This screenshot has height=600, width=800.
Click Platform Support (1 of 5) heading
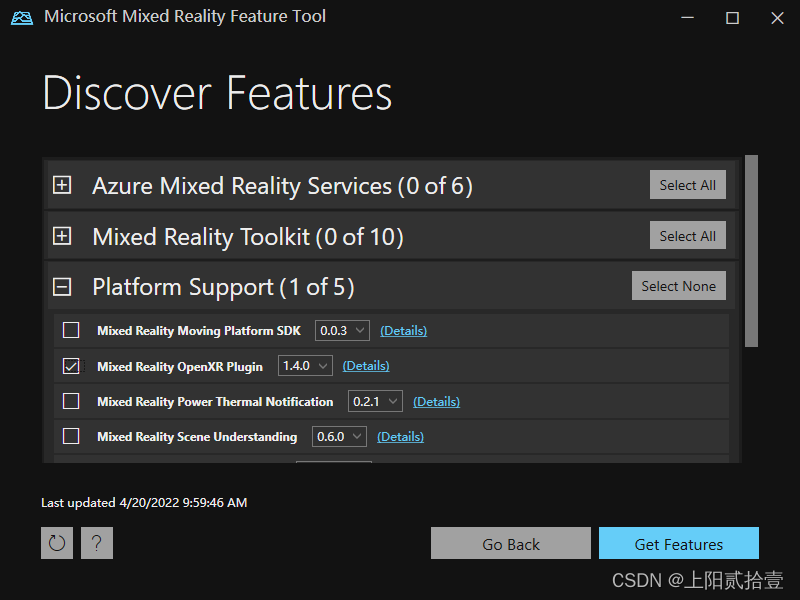(x=223, y=287)
